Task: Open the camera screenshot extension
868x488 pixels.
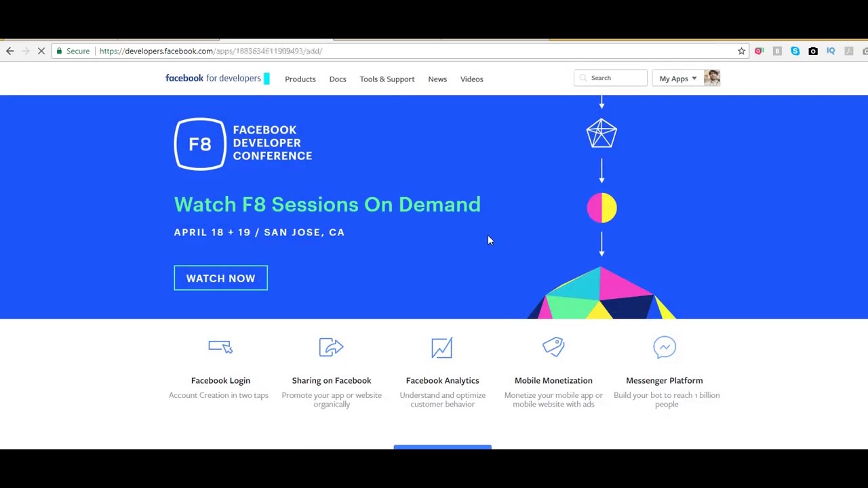Action: click(x=813, y=51)
